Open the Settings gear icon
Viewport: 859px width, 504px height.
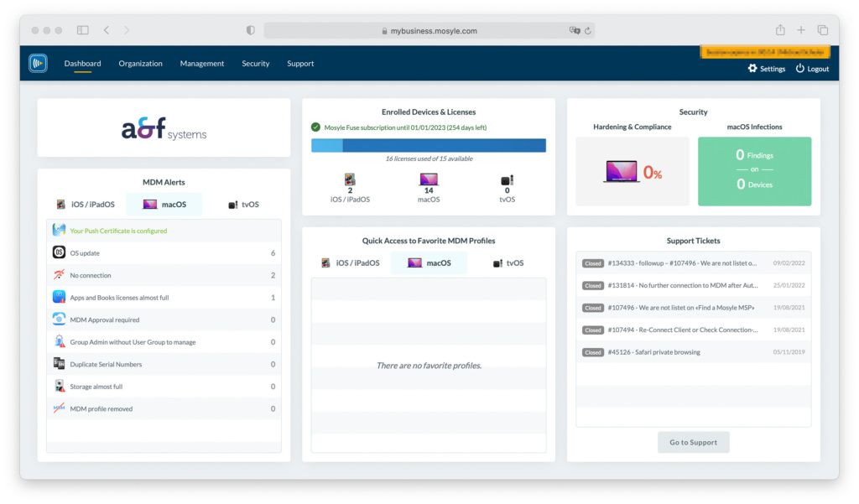click(752, 69)
